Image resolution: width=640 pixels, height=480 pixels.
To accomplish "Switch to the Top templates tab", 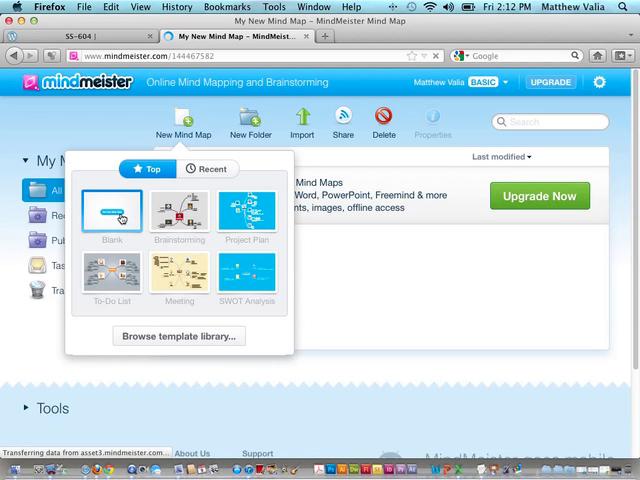I will tap(148, 169).
